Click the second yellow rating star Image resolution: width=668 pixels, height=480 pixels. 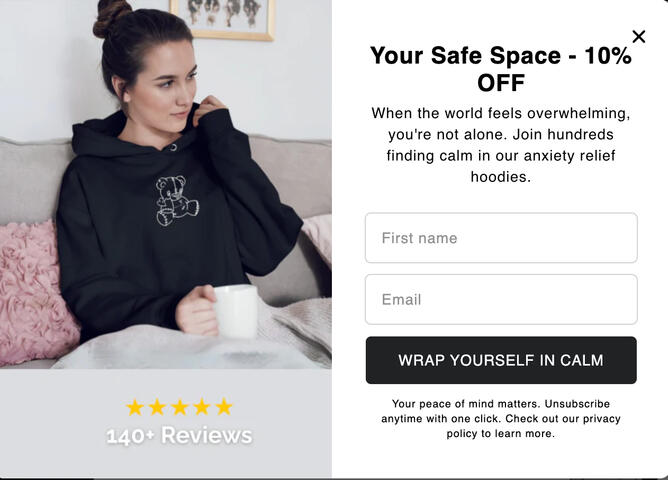tap(157, 407)
